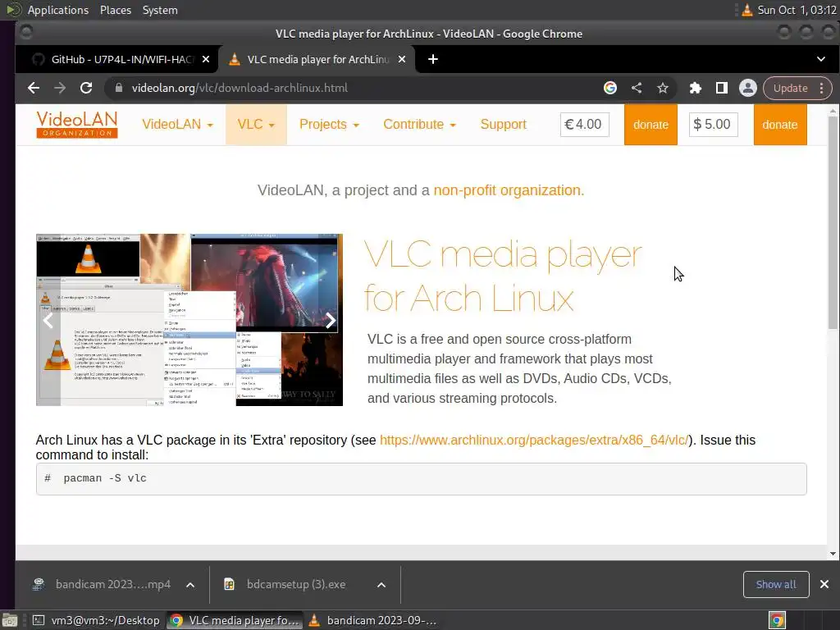
Task: Click the euro 4.00 donation field
Action: pos(584,125)
